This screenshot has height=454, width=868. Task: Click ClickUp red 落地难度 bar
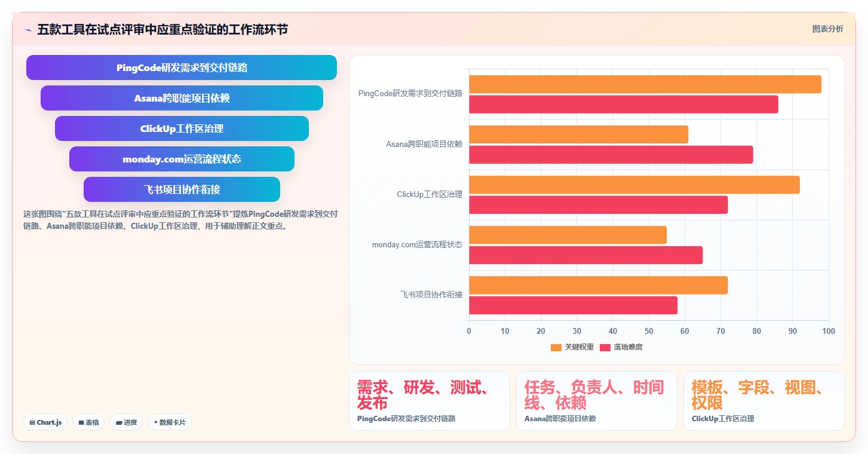tap(599, 204)
